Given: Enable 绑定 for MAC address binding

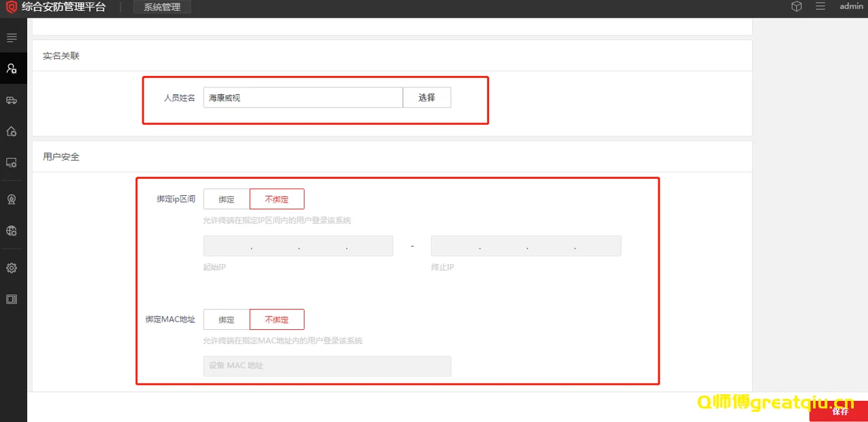Looking at the screenshot, I should click(x=226, y=320).
